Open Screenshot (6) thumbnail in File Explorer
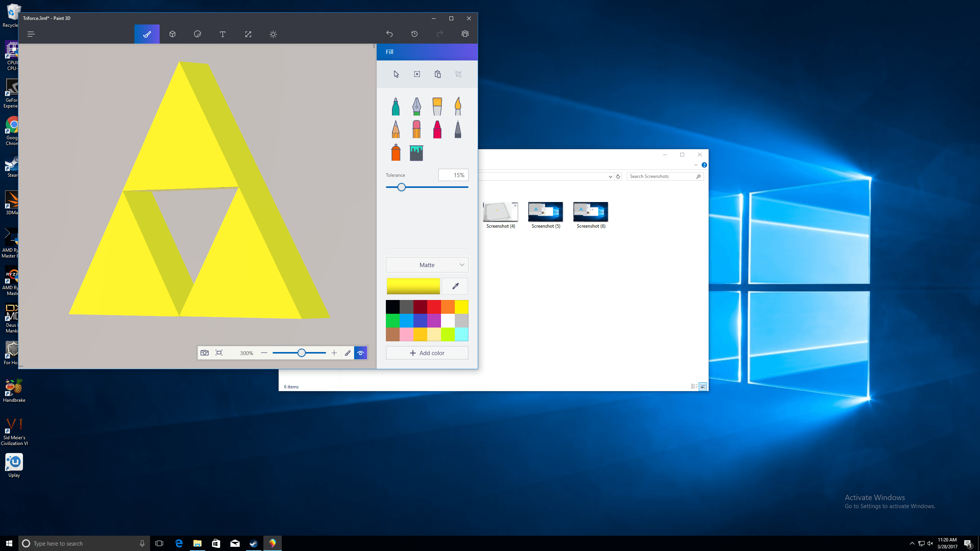Image resolution: width=980 pixels, height=551 pixels. 591,215
